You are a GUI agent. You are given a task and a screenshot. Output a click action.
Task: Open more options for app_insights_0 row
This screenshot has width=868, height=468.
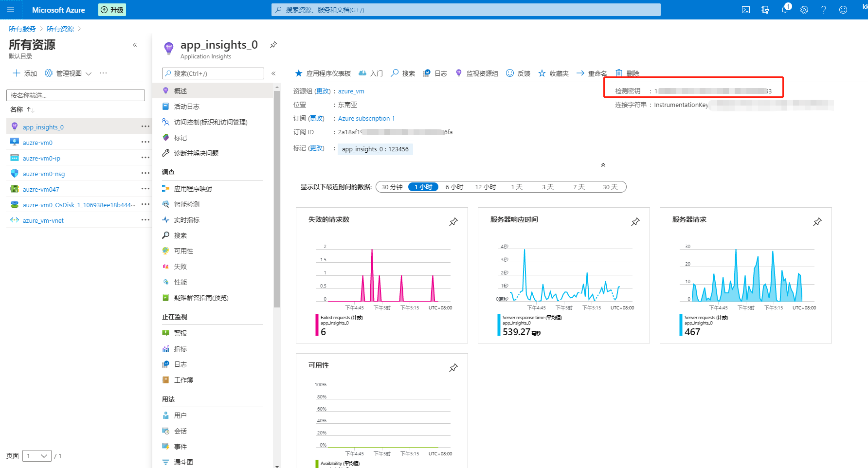pos(145,126)
